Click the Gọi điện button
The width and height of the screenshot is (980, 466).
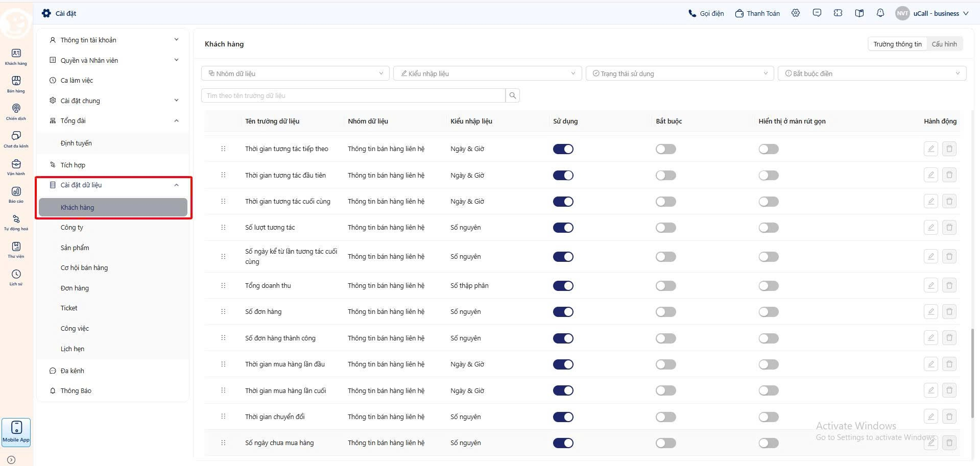(706, 13)
